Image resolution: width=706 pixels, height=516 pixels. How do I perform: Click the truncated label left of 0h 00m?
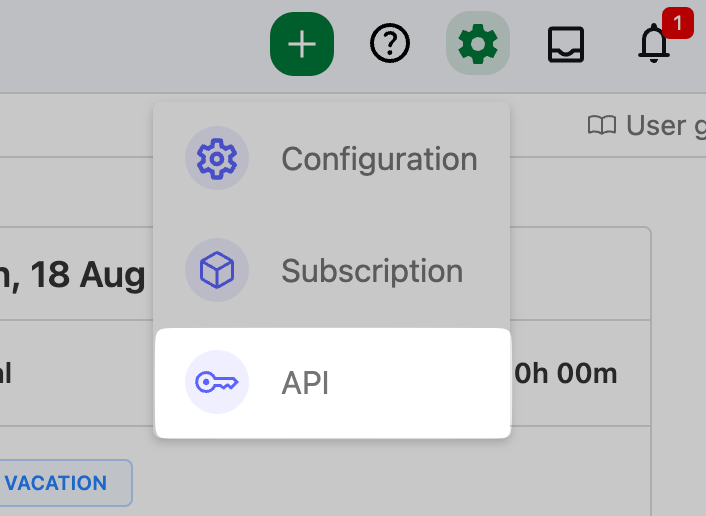click(6, 374)
